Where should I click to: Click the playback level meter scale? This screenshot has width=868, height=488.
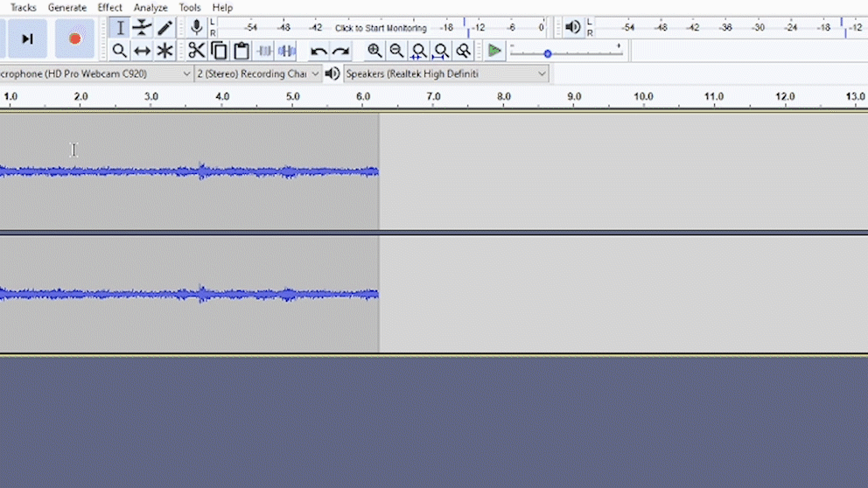pos(731,27)
